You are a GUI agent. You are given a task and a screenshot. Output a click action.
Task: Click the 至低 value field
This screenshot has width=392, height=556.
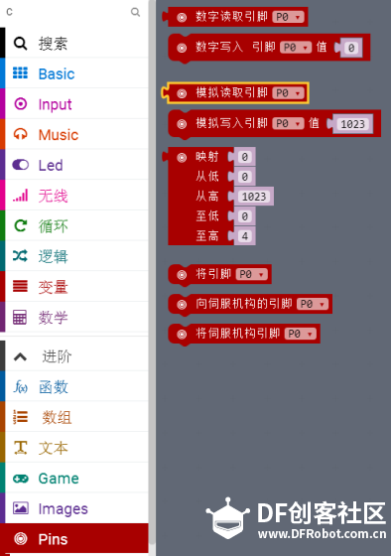coord(244,216)
